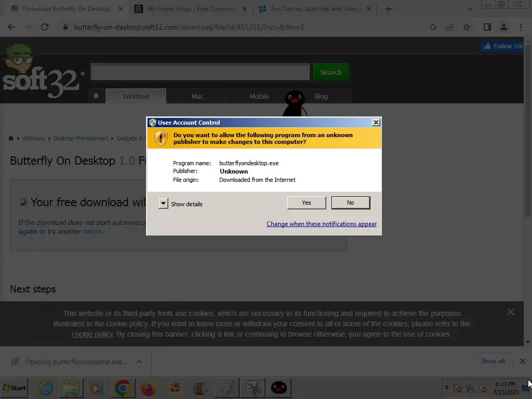Select the Windows nav tab
The height and width of the screenshot is (399, 532).
[x=136, y=96]
